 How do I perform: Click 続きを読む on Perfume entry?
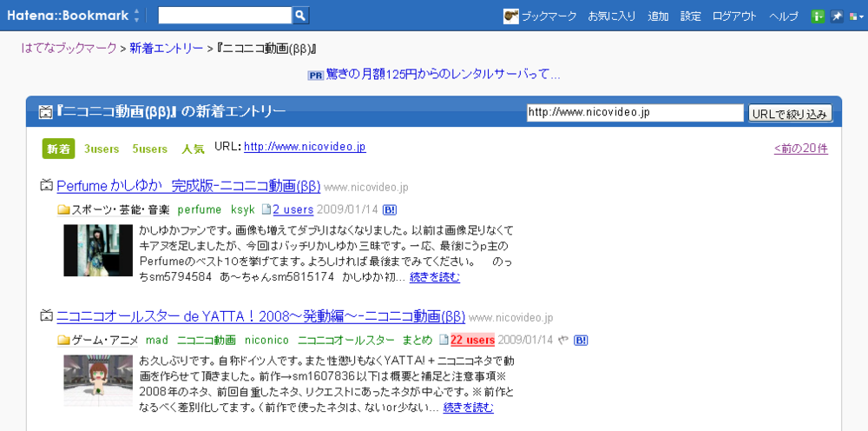coord(435,277)
